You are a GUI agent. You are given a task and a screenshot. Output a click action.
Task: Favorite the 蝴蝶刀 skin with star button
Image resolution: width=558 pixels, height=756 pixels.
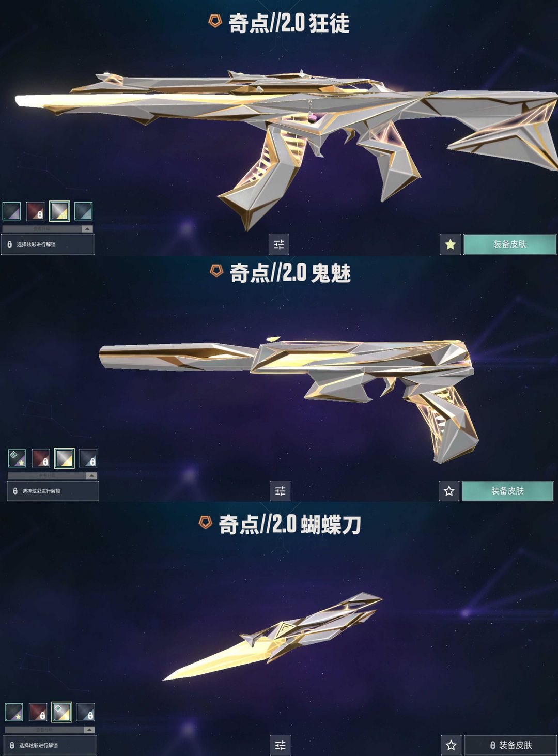[451, 745]
